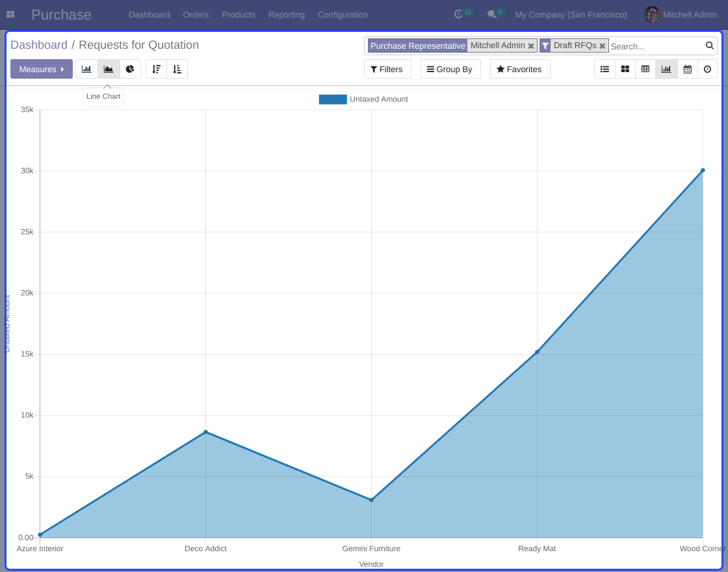Switch to pie chart mode
This screenshot has height=572, width=728.
(130, 69)
